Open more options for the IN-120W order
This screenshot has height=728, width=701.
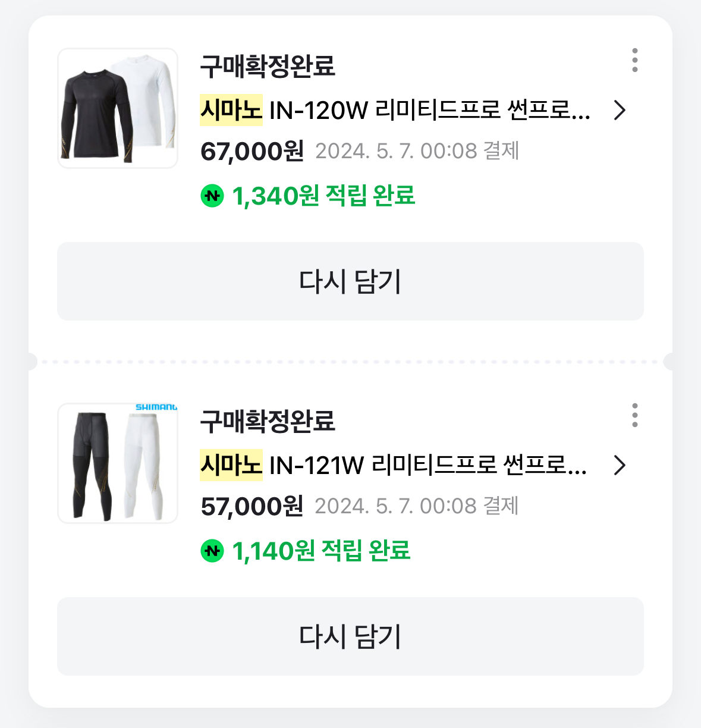634,61
